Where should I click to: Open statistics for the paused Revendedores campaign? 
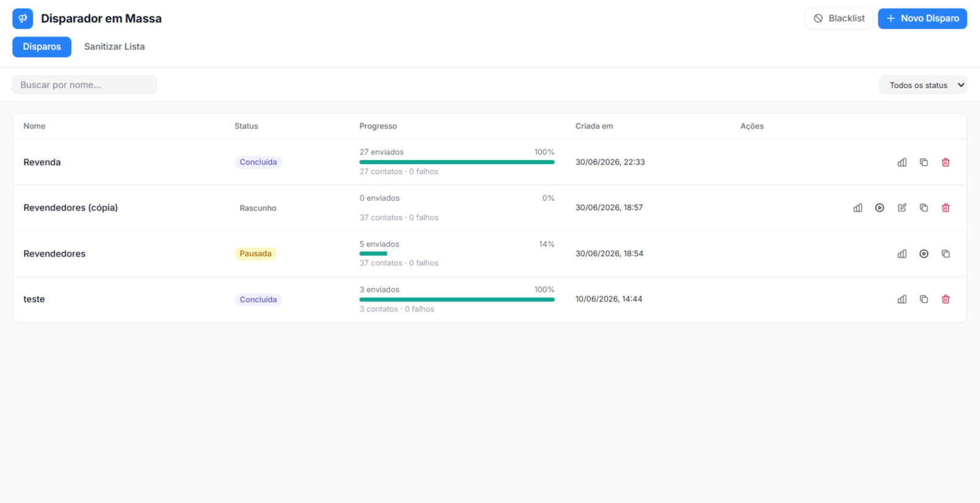point(902,254)
